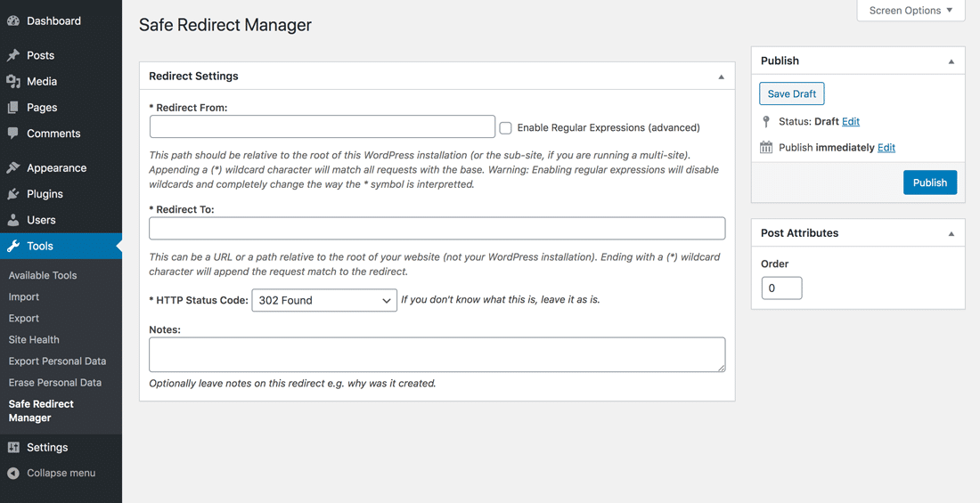
Task: Open Settings menu item
Action: pyautogui.click(x=61, y=448)
